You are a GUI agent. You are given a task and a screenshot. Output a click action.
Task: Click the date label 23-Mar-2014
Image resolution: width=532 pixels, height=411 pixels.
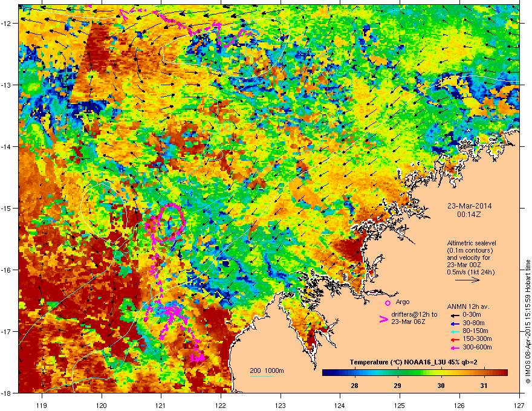tap(469, 206)
